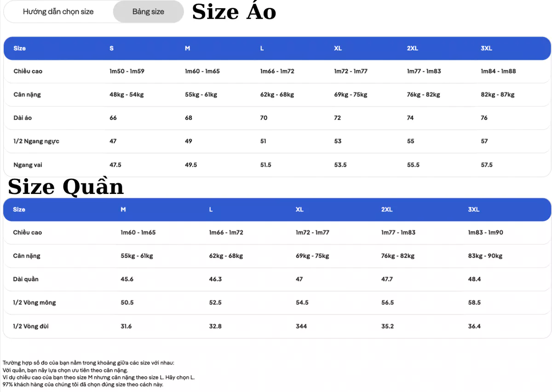Select shirt length value '72'
Screen dimensions: 552x392
point(338,118)
